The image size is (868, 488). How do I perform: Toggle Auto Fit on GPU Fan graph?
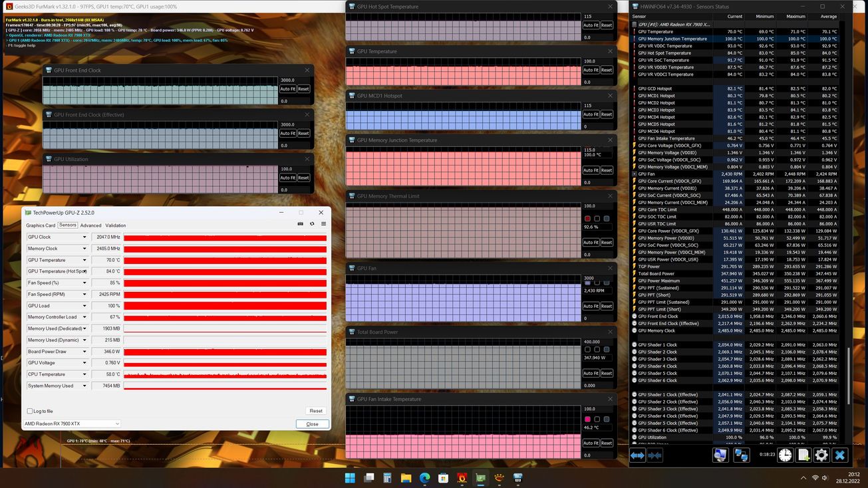pyautogui.click(x=591, y=306)
